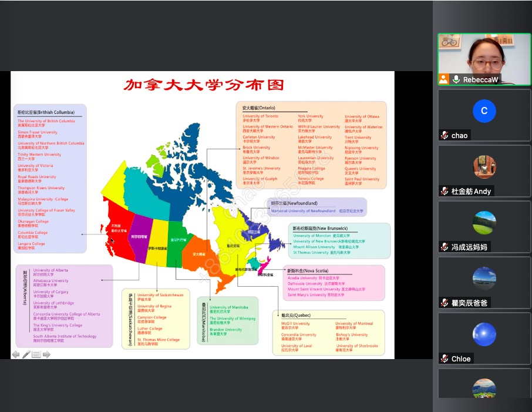Select chao's blue "C" avatar
Image resolution: width=532 pixels, height=412 pixels.
(x=484, y=111)
